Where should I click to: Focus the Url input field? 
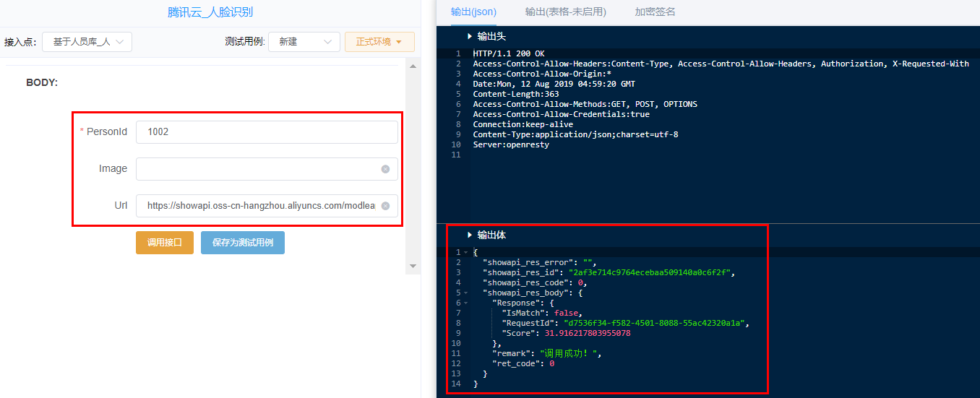coord(267,206)
